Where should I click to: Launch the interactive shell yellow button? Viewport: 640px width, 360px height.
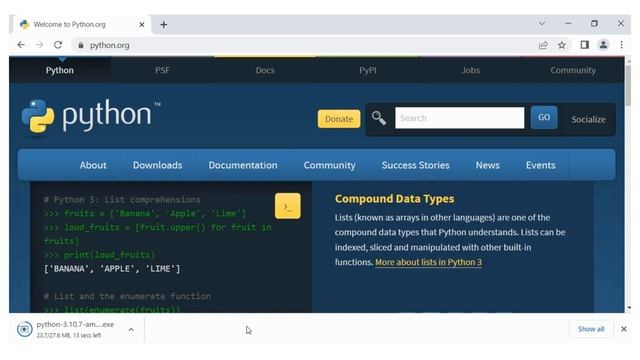pos(288,206)
